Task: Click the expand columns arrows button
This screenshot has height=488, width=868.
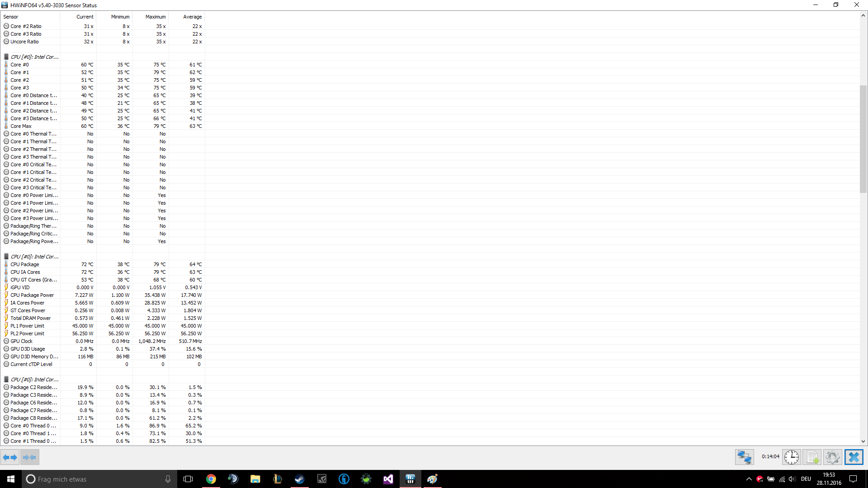Action: [x=10, y=457]
